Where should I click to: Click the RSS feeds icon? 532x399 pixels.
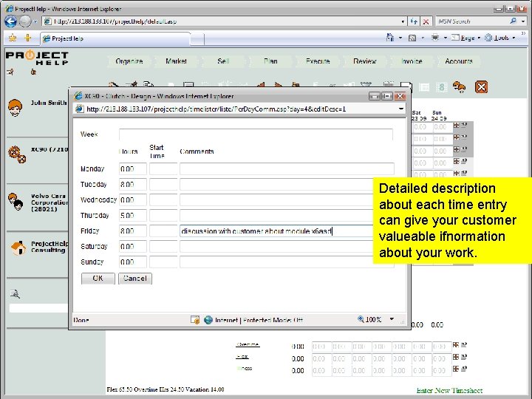(412, 38)
